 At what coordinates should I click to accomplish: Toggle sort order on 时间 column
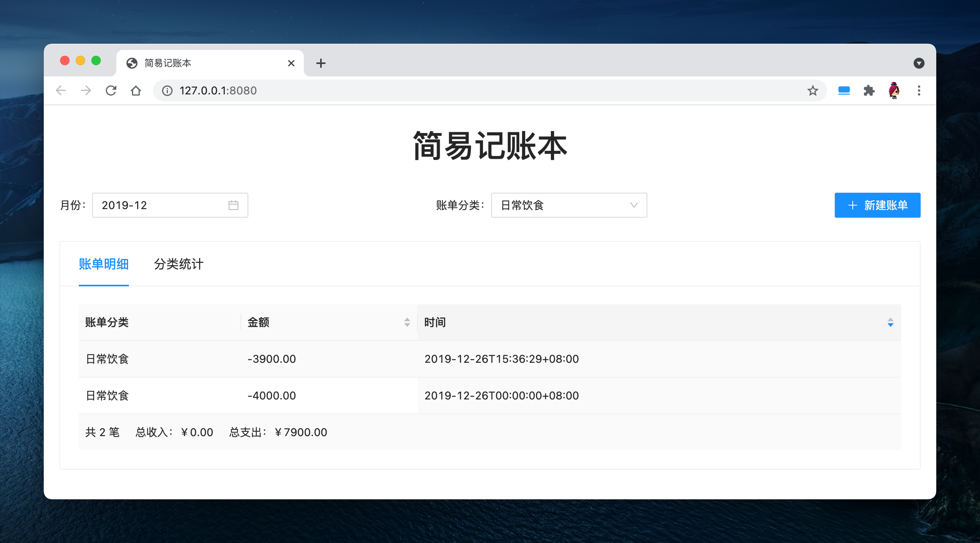pos(890,322)
